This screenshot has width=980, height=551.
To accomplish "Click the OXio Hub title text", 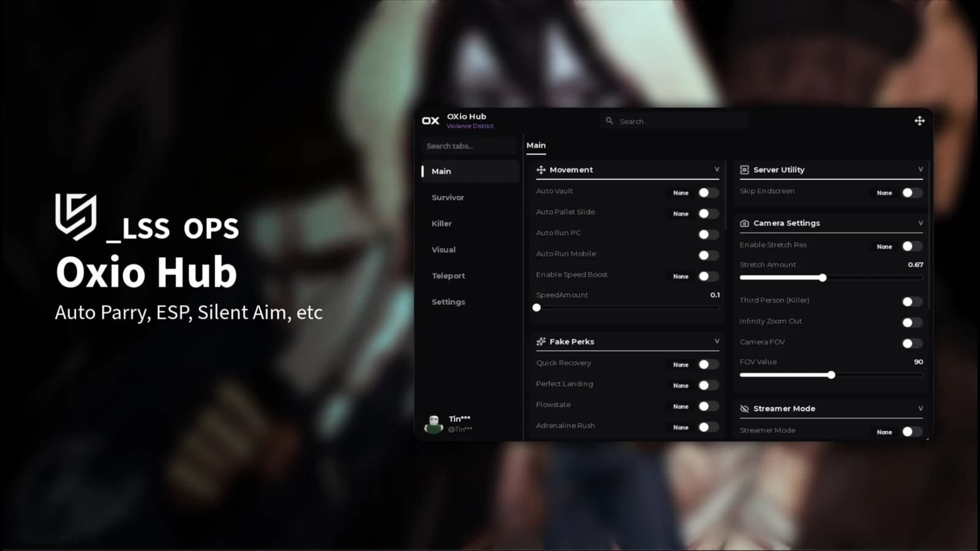I will pos(466,116).
